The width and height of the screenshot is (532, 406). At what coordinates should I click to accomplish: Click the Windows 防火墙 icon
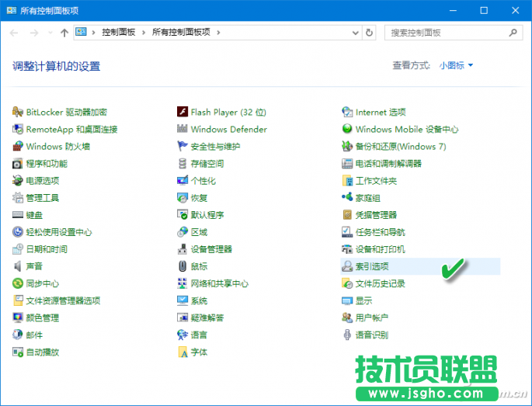18,146
